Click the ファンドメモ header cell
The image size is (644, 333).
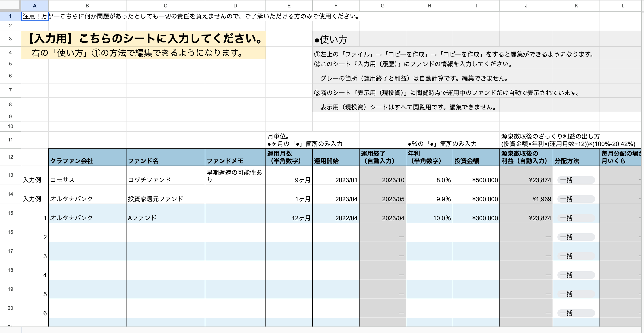click(235, 157)
